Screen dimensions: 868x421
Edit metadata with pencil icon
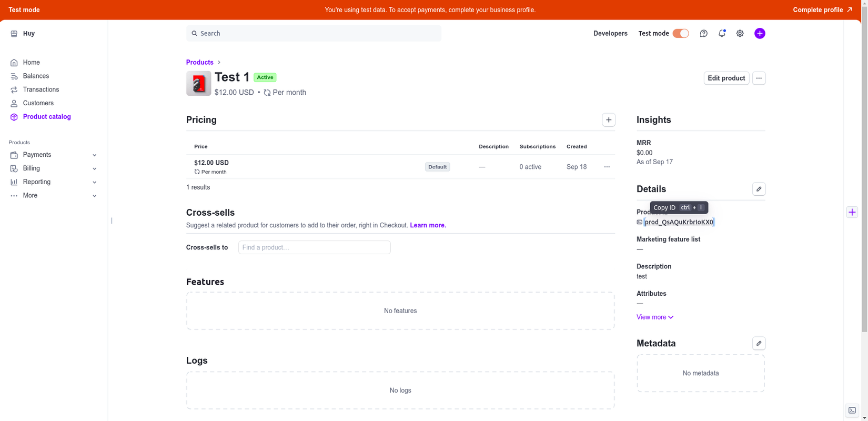tap(759, 343)
